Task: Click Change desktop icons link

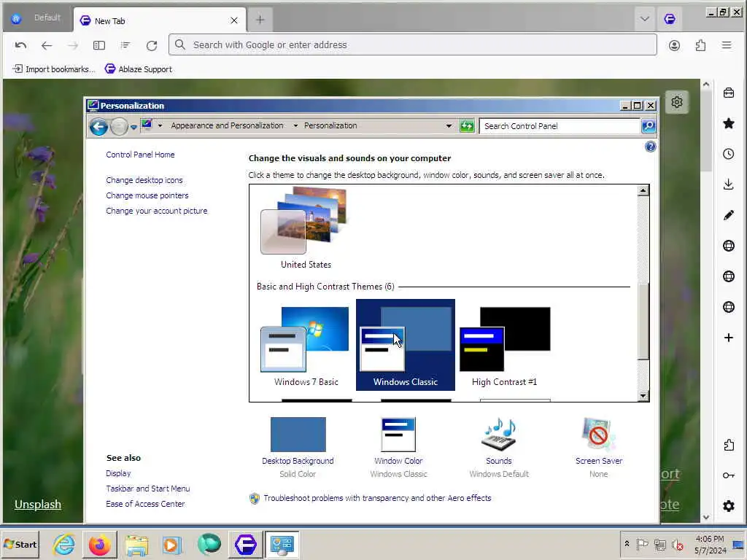Action: 144,181
